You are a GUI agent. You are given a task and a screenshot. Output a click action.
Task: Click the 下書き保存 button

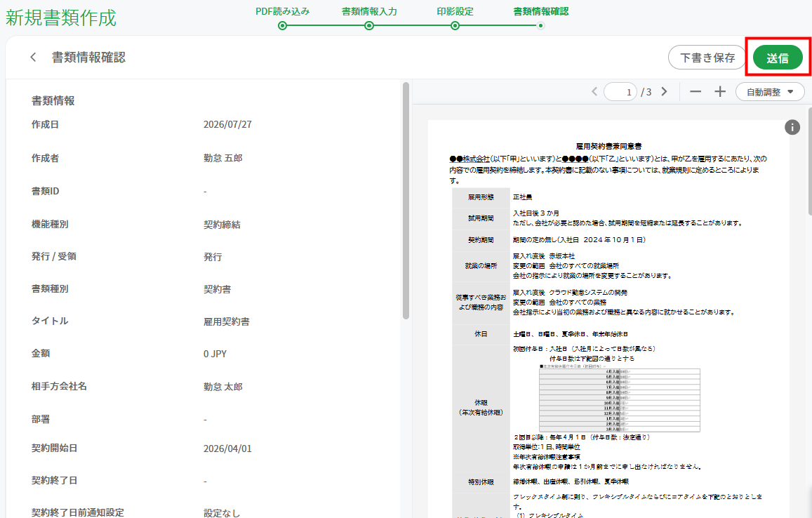coord(707,58)
